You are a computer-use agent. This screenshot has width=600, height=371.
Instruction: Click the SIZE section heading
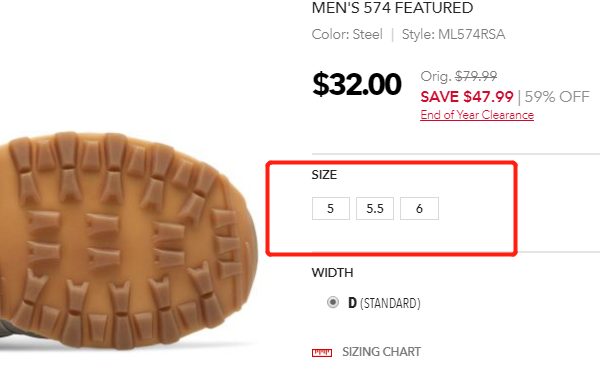click(324, 175)
